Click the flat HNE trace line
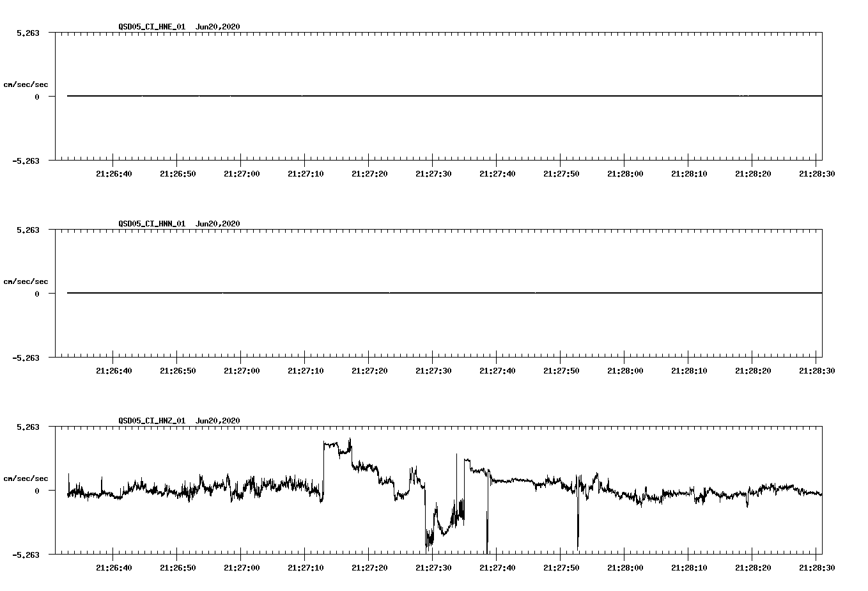The height and width of the screenshot is (591, 868). tap(444, 96)
